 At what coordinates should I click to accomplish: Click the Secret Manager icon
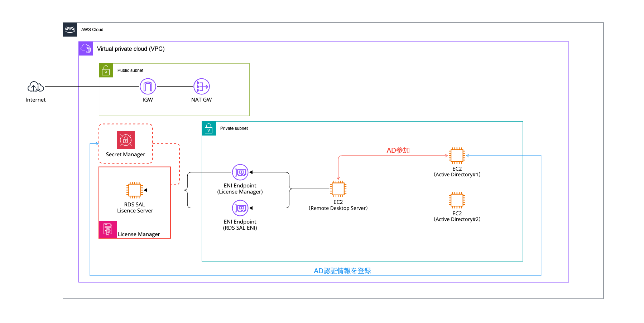[x=126, y=140]
